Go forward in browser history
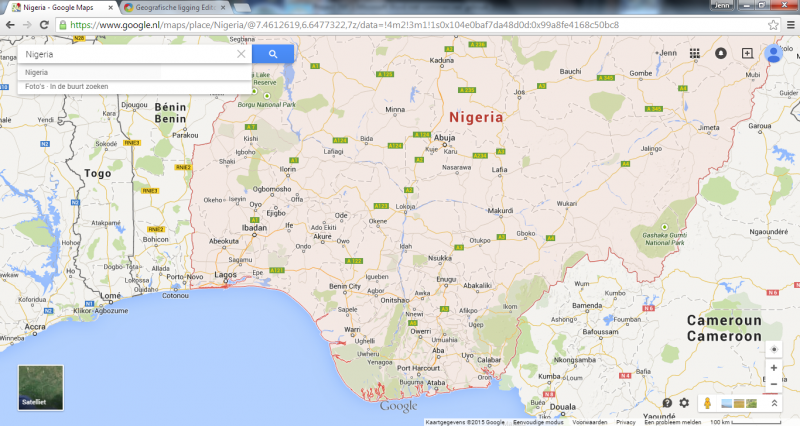The image size is (800, 426). (x=27, y=24)
